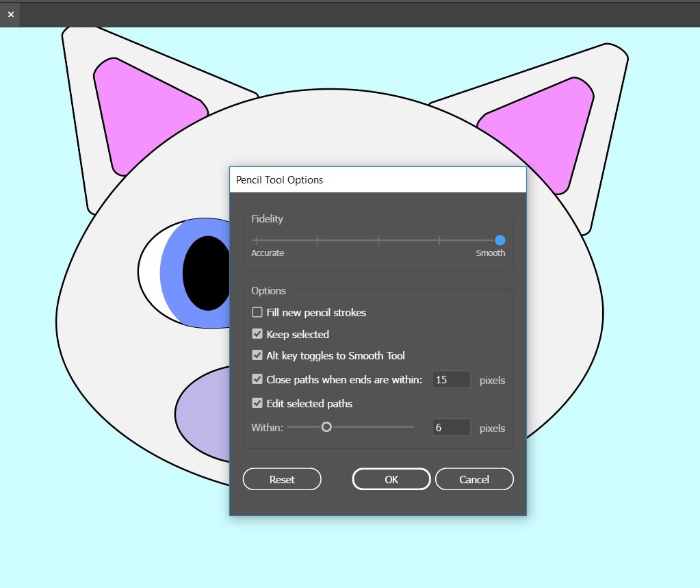Select the black pupil of the cat's eye
The image size is (700, 588).
(206, 272)
